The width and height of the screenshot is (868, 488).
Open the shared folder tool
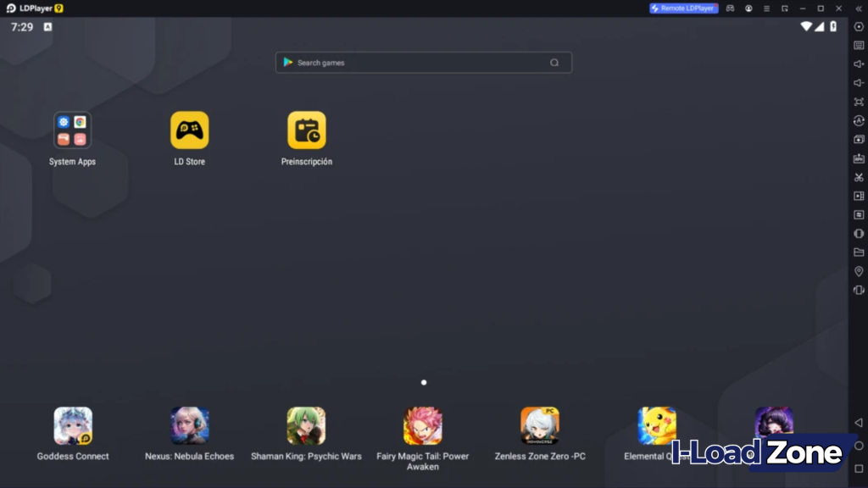pos(858,252)
